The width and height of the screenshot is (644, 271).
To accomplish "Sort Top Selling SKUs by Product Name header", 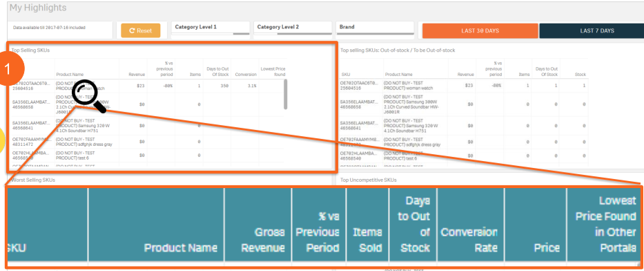I will [x=70, y=75].
